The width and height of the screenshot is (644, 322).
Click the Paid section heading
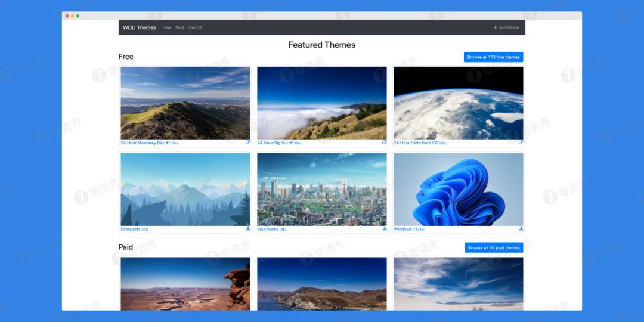(126, 247)
